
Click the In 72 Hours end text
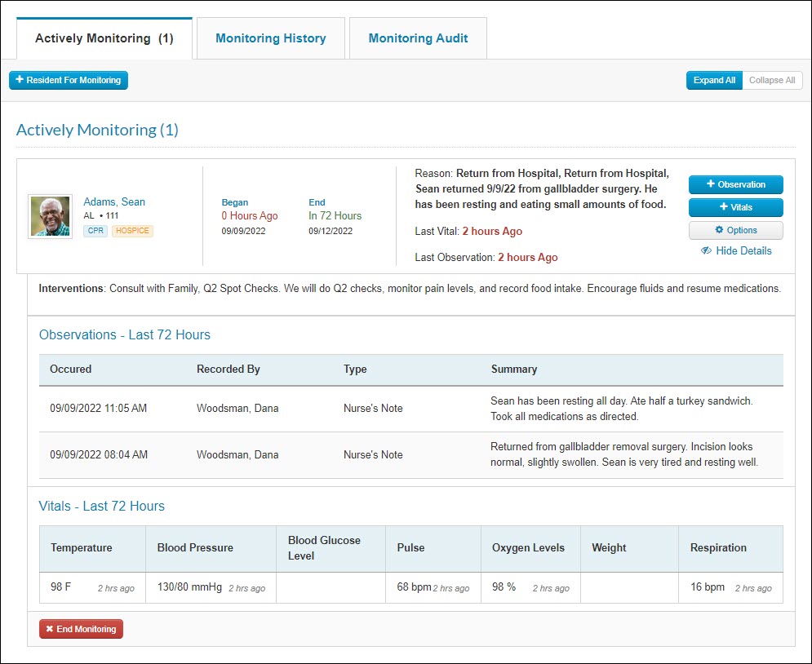pyautogui.click(x=335, y=216)
